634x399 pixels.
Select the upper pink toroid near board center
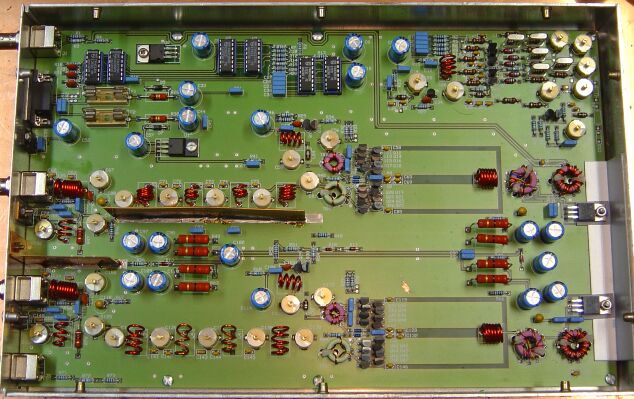pos(333,163)
